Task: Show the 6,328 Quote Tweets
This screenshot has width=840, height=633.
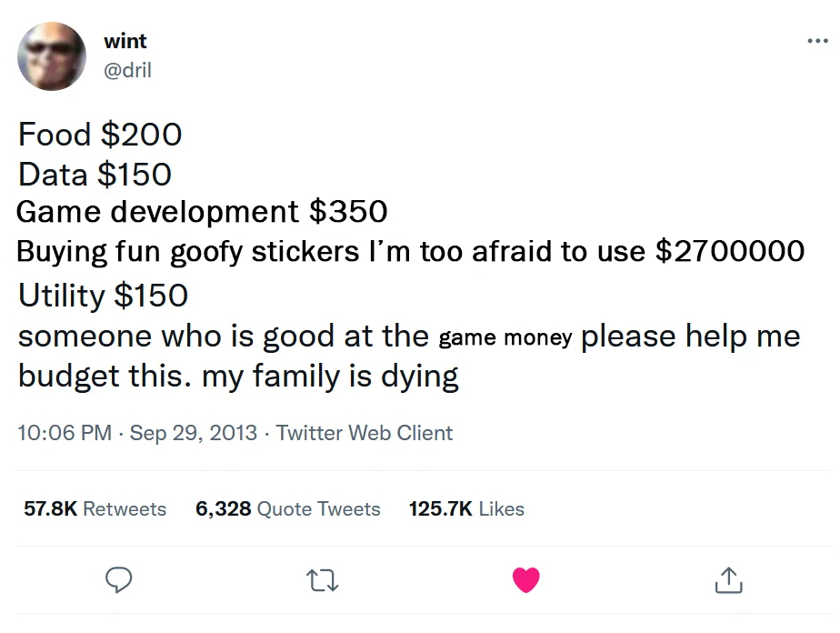Action: point(287,508)
